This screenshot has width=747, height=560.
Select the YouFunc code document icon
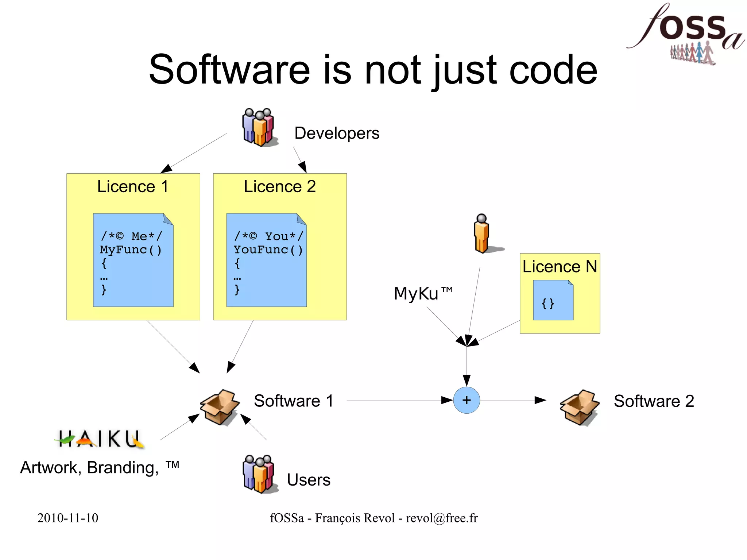(266, 260)
